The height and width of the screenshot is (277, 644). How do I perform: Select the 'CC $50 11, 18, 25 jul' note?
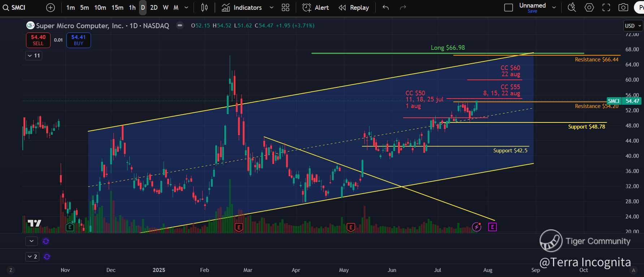(x=424, y=100)
